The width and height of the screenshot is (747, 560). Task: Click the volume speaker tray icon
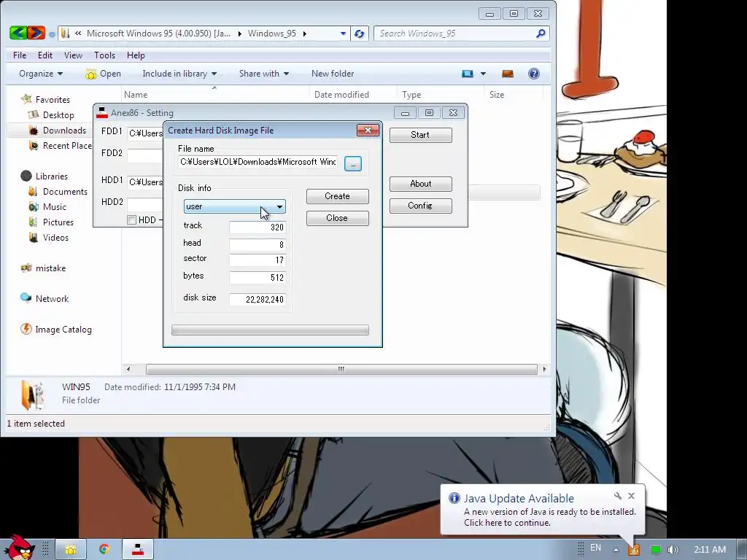coord(673,550)
